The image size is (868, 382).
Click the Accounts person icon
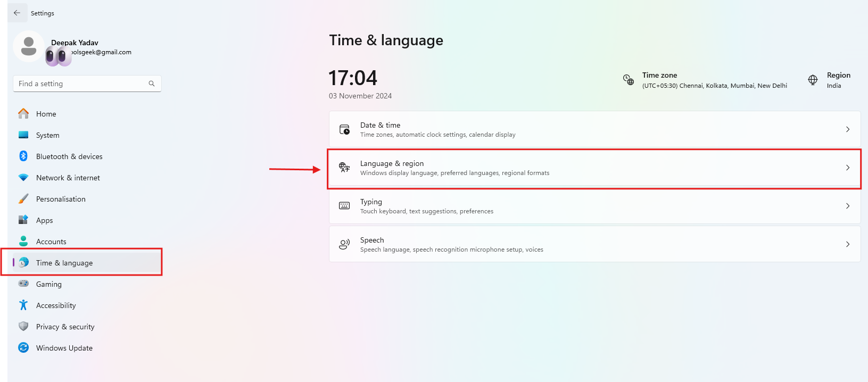(23, 241)
